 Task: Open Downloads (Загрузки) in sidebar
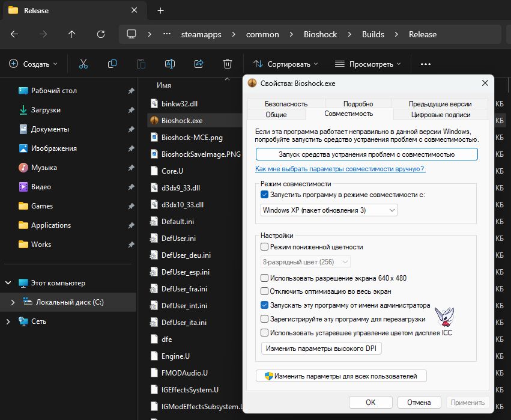pyautogui.click(x=46, y=110)
